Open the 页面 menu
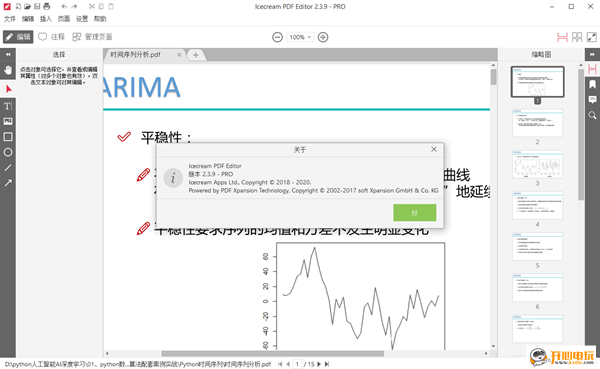 tap(64, 19)
